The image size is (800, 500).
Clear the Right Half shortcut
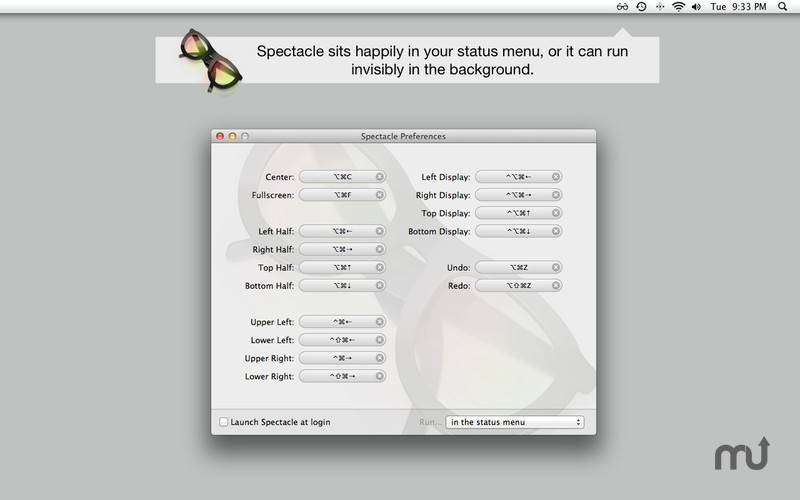point(380,249)
